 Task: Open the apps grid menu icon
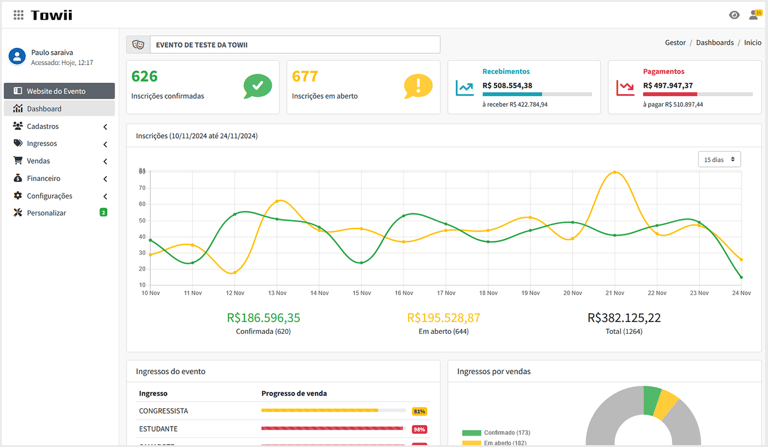18,15
